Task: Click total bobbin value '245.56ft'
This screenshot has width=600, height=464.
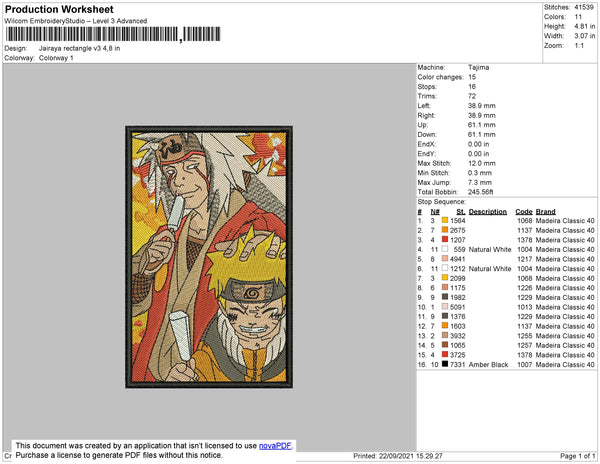Action: click(481, 192)
